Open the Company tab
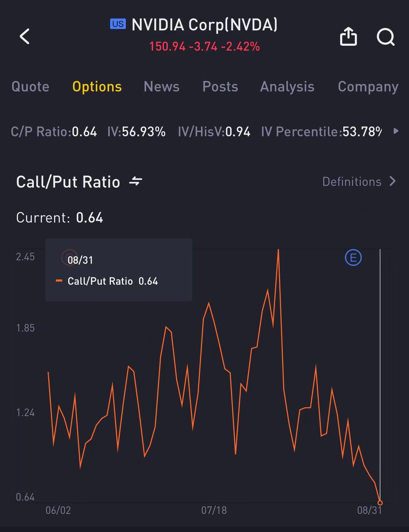The height and width of the screenshot is (532, 409). tap(368, 87)
